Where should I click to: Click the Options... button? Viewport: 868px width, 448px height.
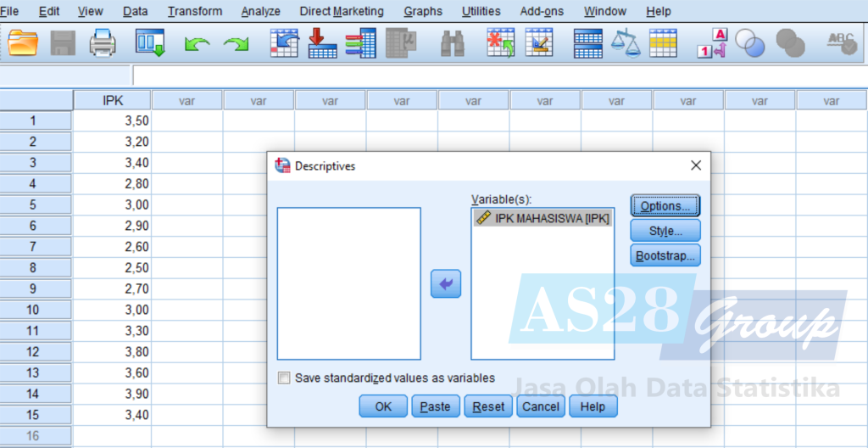665,206
